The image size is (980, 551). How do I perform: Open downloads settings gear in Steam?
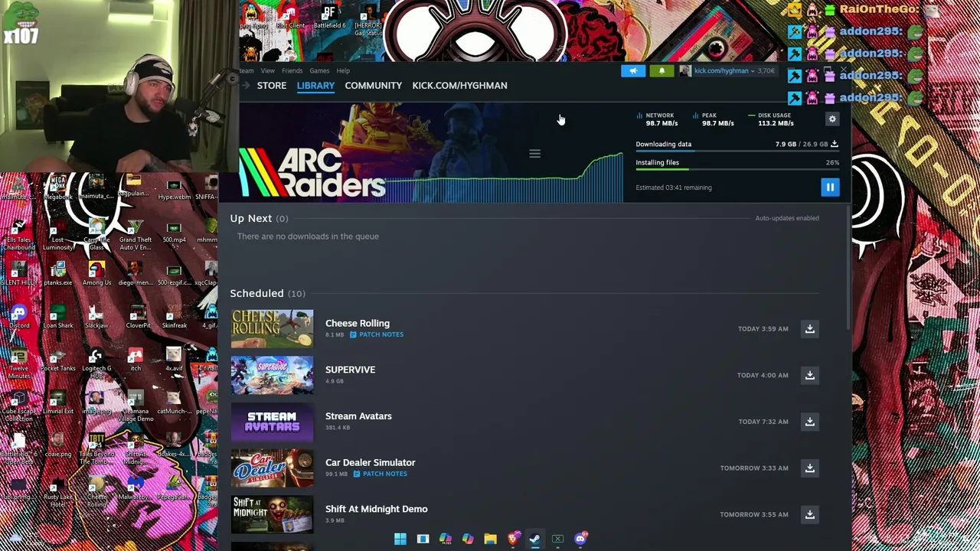tap(832, 119)
